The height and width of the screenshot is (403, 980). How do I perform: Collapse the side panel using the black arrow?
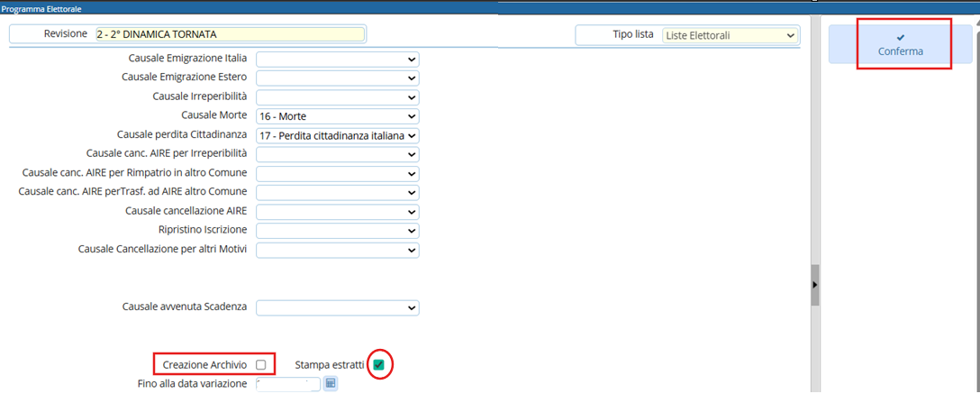tap(815, 284)
